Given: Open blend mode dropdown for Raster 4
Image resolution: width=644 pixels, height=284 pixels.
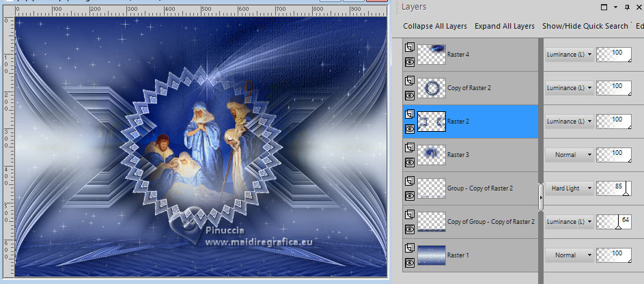Looking at the screenshot, I should (570, 54).
